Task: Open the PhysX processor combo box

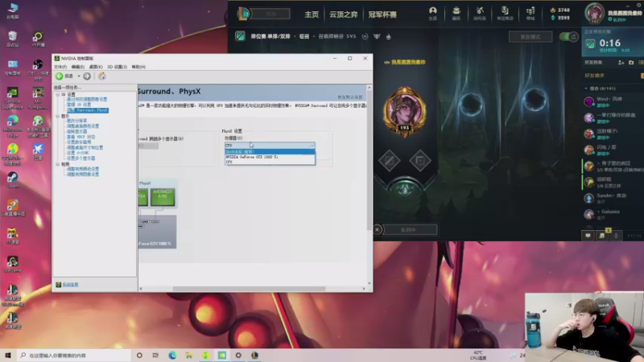Action: [x=270, y=146]
